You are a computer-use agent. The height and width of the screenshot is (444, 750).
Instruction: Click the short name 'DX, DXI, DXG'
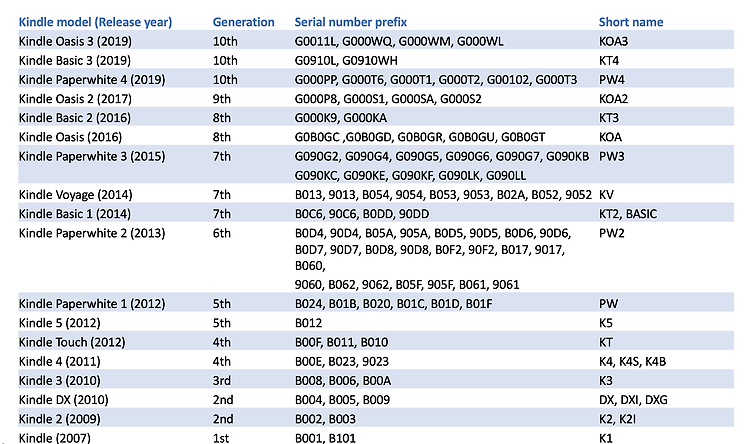point(633,400)
